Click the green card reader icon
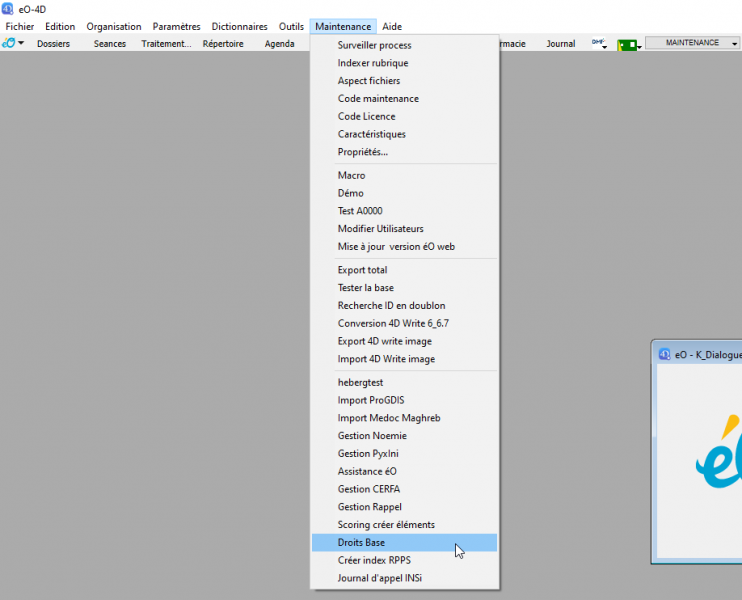Image resolution: width=742 pixels, height=600 pixels. click(x=627, y=45)
